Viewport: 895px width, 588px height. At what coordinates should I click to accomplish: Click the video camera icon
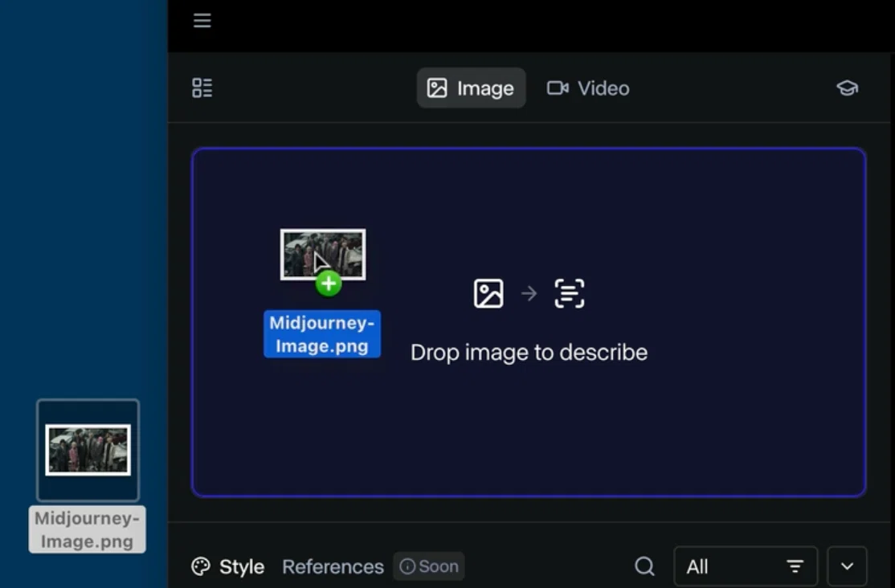(558, 88)
